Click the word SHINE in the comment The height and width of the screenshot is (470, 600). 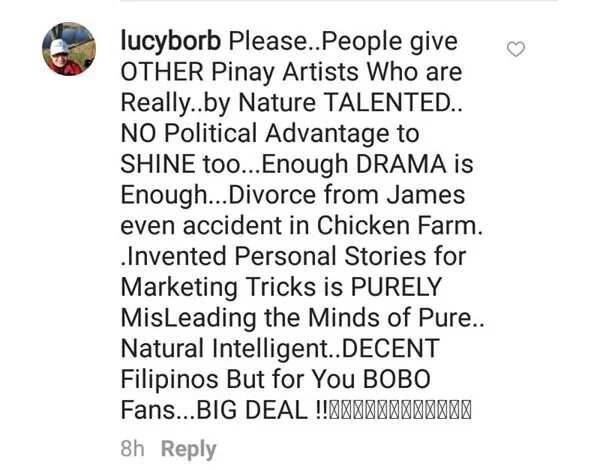click(x=158, y=164)
